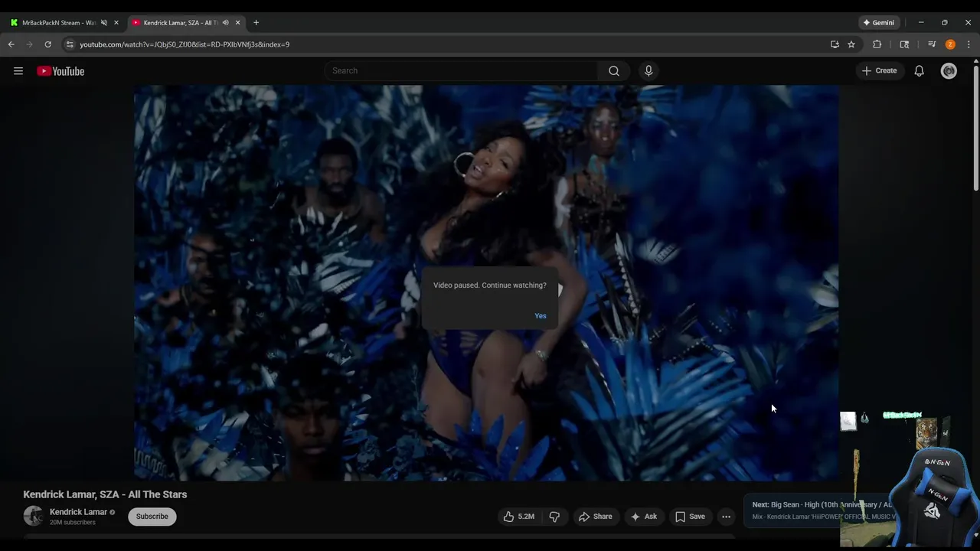
Task: Open Chrome three-dot menu
Action: tap(969, 44)
